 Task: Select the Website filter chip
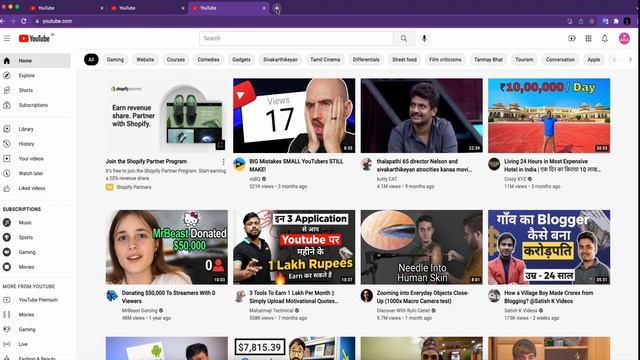tap(145, 60)
